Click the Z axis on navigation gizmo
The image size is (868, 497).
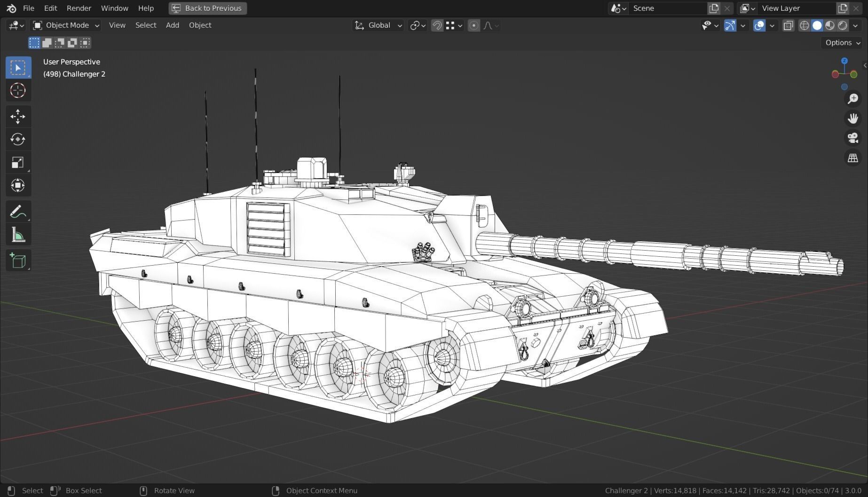tap(844, 61)
